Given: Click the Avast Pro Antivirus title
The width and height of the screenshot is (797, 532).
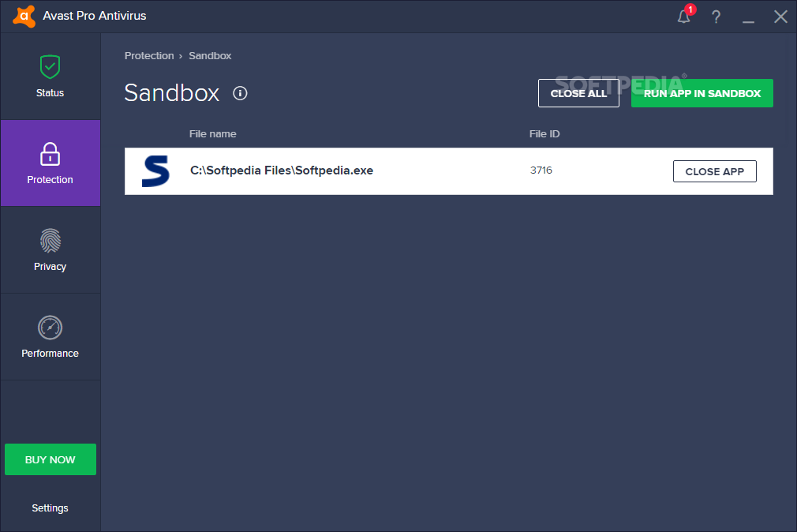Looking at the screenshot, I should (95, 16).
